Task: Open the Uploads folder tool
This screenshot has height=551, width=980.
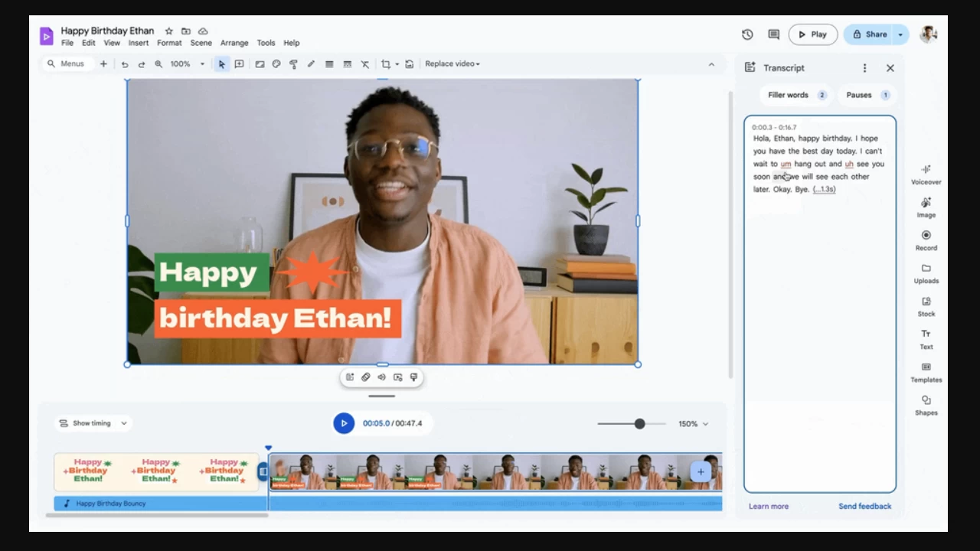Action: [926, 273]
